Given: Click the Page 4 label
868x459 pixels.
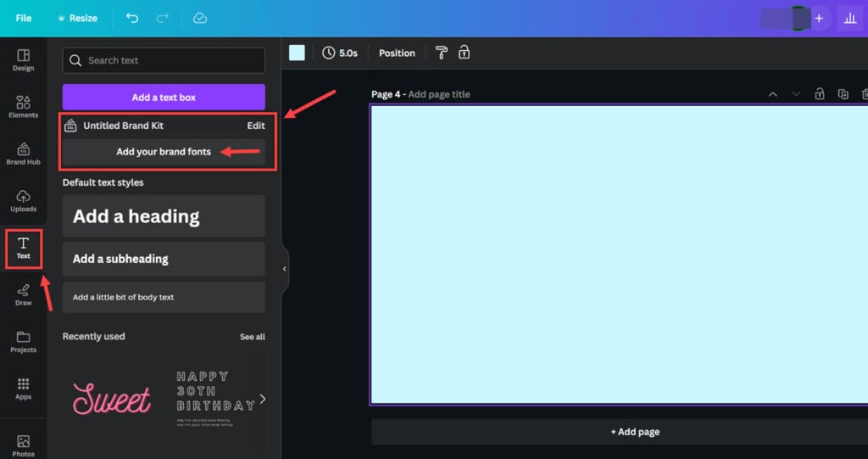Looking at the screenshot, I should (386, 94).
